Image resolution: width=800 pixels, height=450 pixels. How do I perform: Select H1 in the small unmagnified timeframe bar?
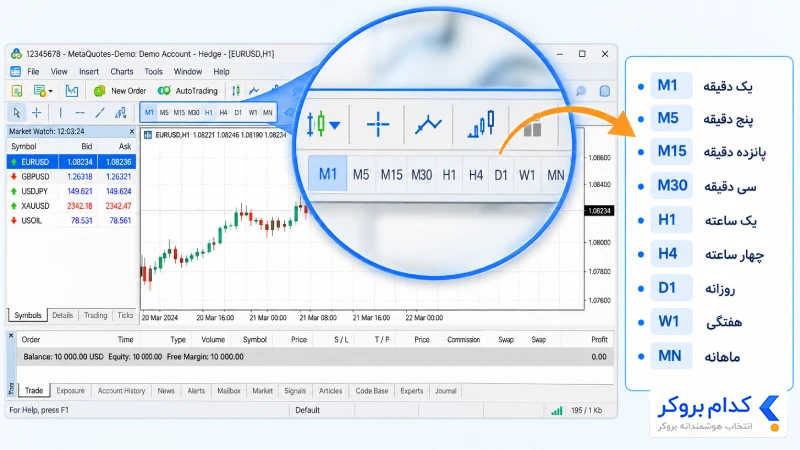(x=209, y=113)
